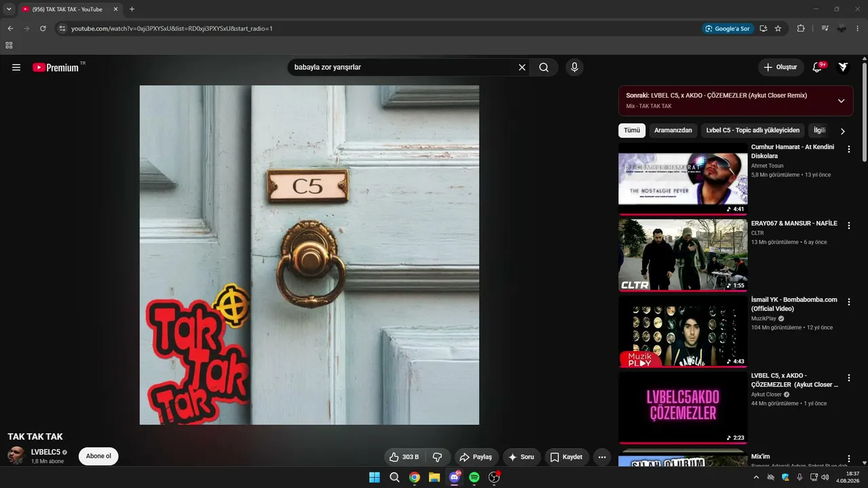
Task: Show Chrome apps grid in bookmarks bar
Action: 9,45
